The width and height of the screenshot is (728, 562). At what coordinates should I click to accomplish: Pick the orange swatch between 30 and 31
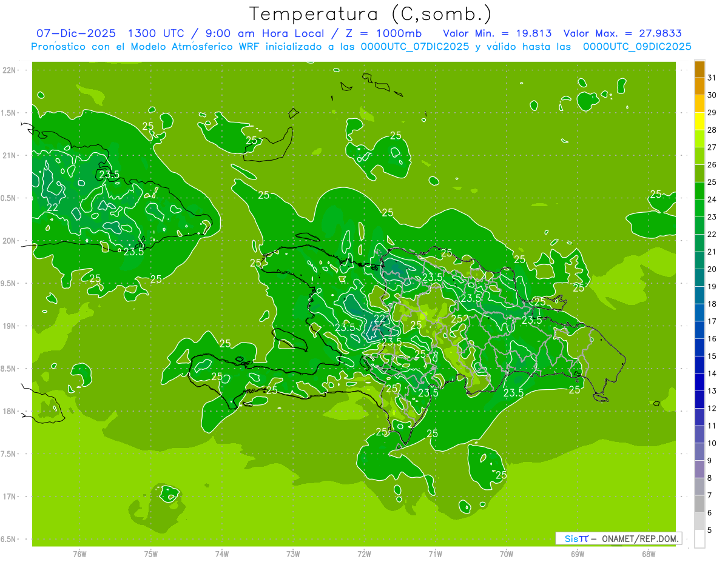coord(699,86)
